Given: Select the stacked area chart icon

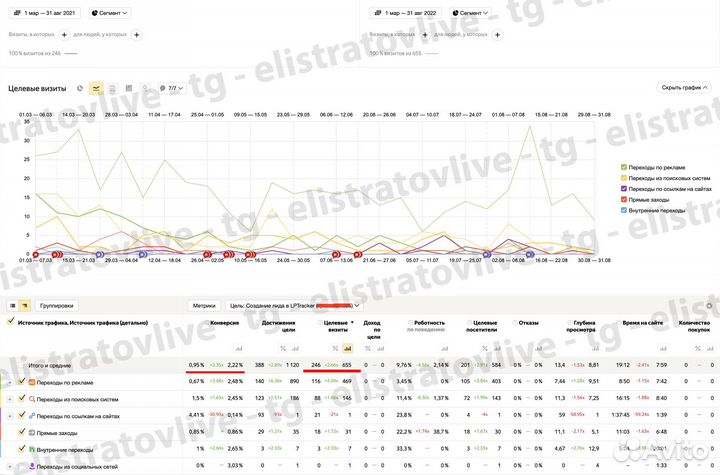Looking at the screenshot, I should point(113,88).
